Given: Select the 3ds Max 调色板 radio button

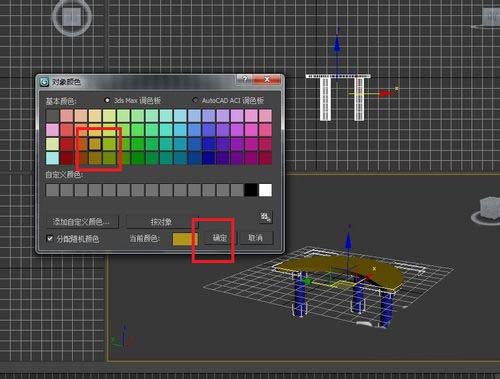Looking at the screenshot, I should click(107, 100).
